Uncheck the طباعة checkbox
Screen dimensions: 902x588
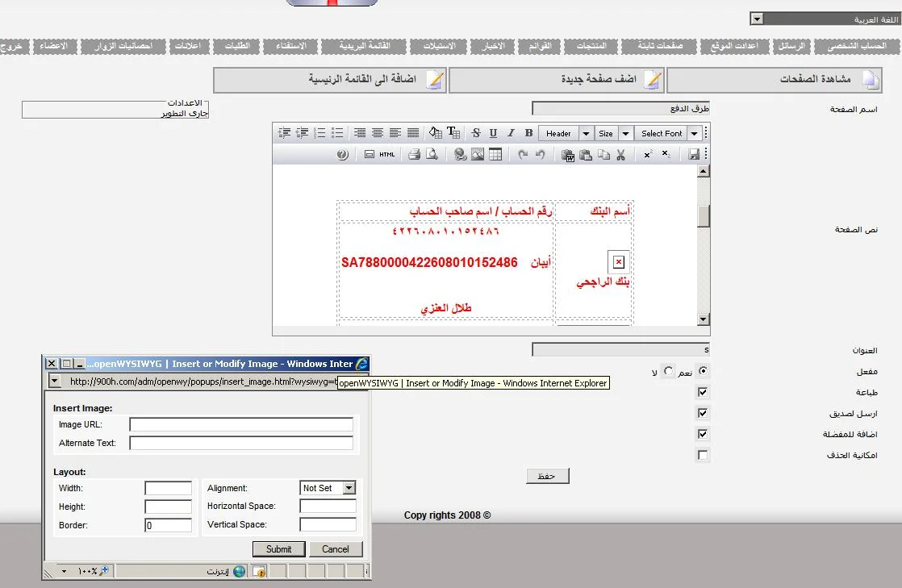click(703, 393)
